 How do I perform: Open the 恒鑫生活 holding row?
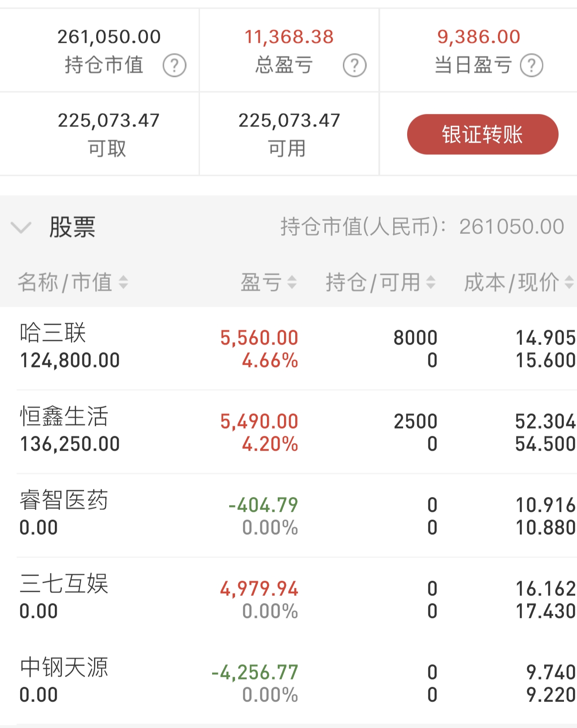point(288,432)
